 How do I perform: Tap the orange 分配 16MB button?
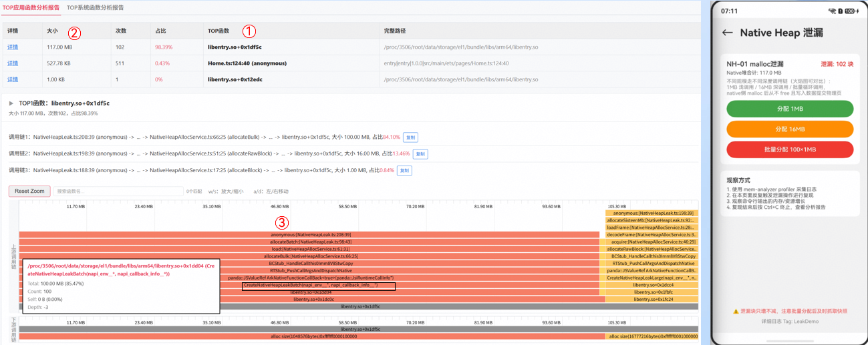[790, 129]
